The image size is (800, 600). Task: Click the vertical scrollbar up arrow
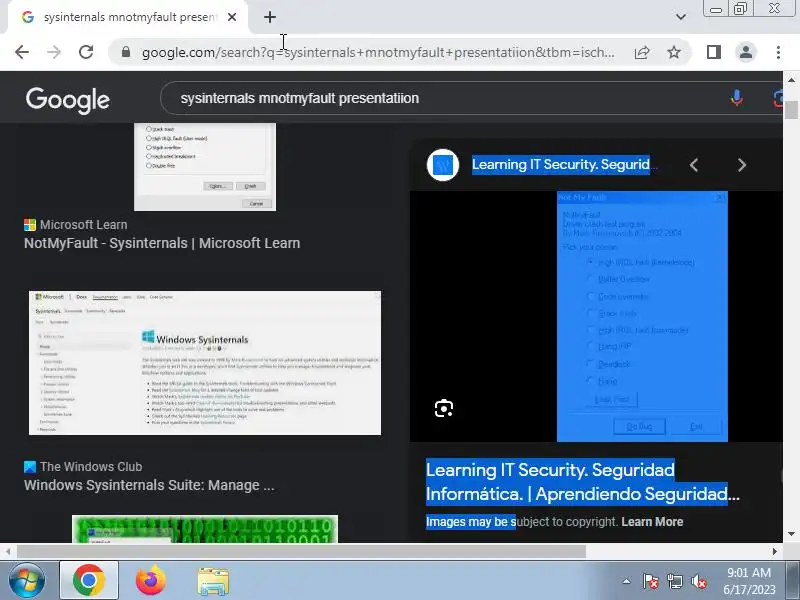791,80
